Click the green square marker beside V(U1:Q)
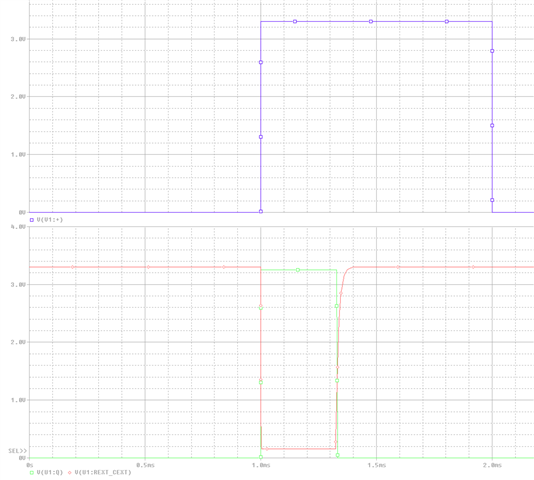The width and height of the screenshot is (534, 480). (x=32, y=473)
